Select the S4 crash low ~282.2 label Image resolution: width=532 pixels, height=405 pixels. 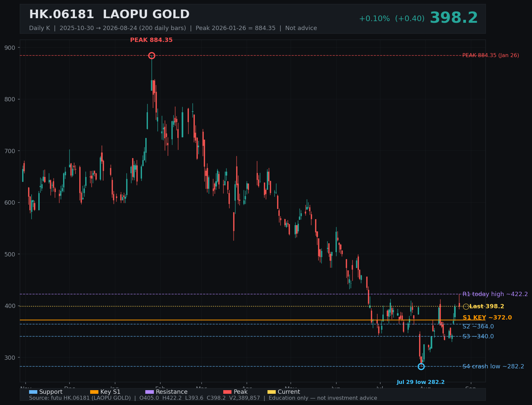[493, 366]
